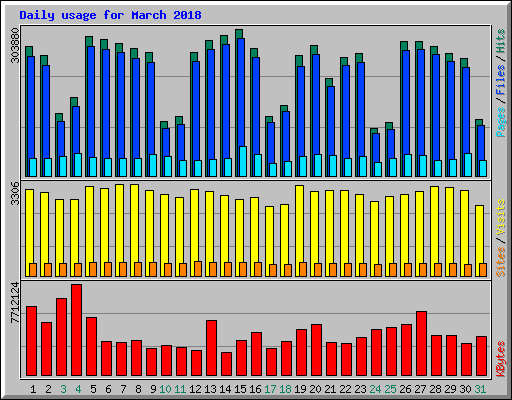The width and height of the screenshot is (512, 400).
Task: Click the yellow visits bar for day 31
Action: click(x=479, y=241)
